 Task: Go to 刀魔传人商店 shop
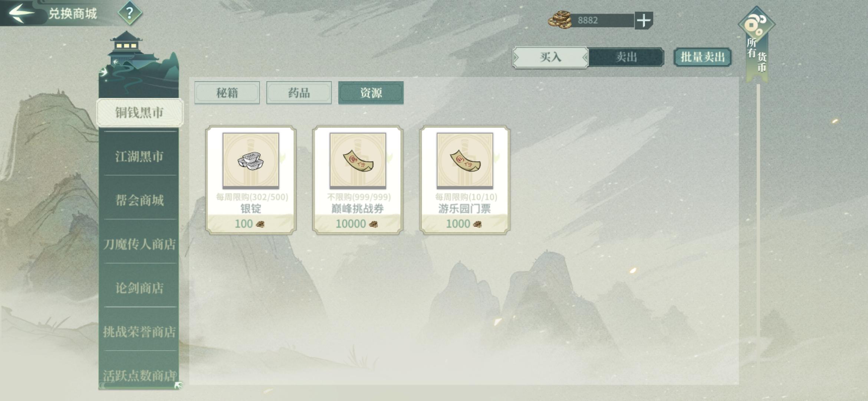pyautogui.click(x=139, y=244)
